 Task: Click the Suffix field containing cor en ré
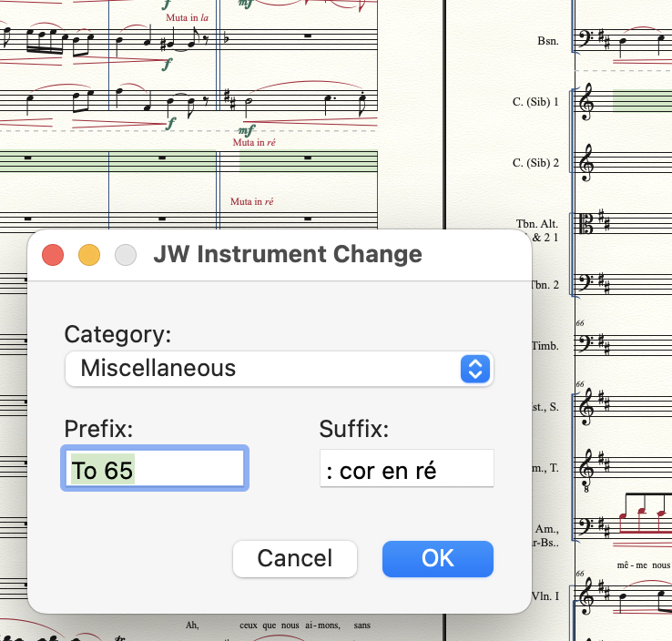point(406,471)
